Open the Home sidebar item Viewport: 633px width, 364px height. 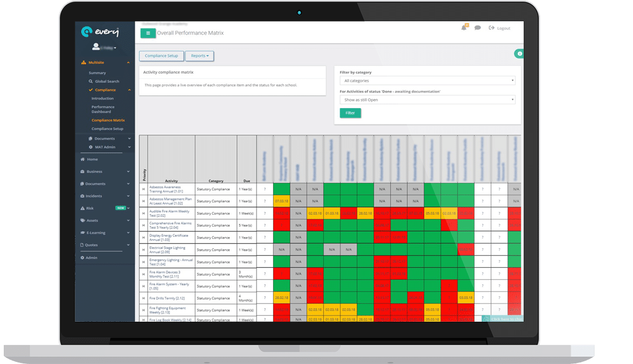[x=92, y=159]
